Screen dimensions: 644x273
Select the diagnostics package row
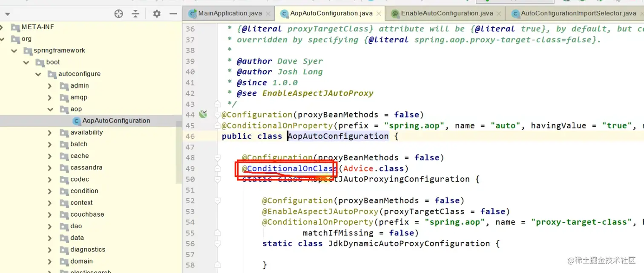[91, 250]
